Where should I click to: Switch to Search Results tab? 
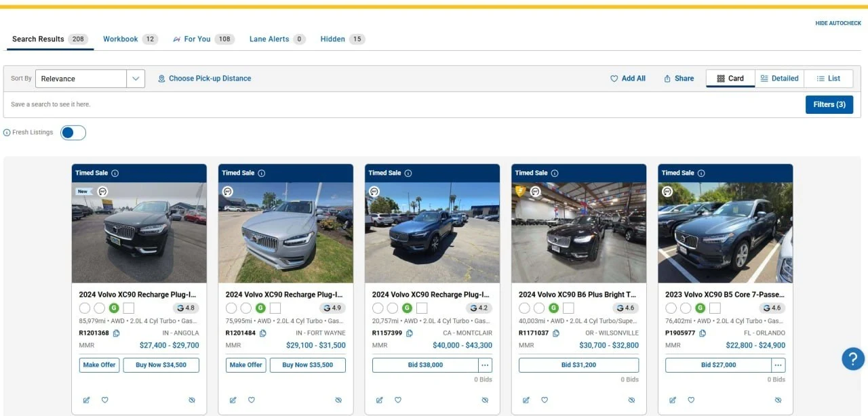pyautogui.click(x=50, y=39)
